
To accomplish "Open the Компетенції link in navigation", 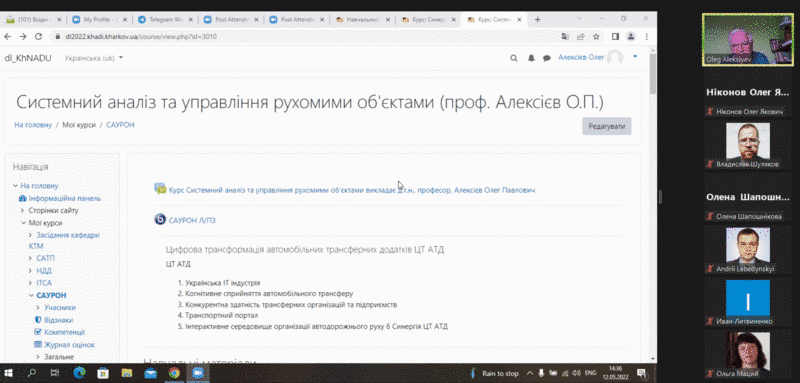I will coord(64,333).
